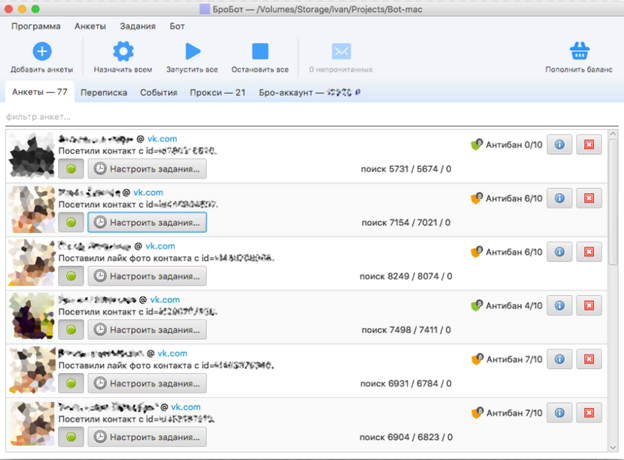Open vk.com link in поиск 6904 row
Image resolution: width=624 pixels, height=460 pixels.
(x=186, y=407)
